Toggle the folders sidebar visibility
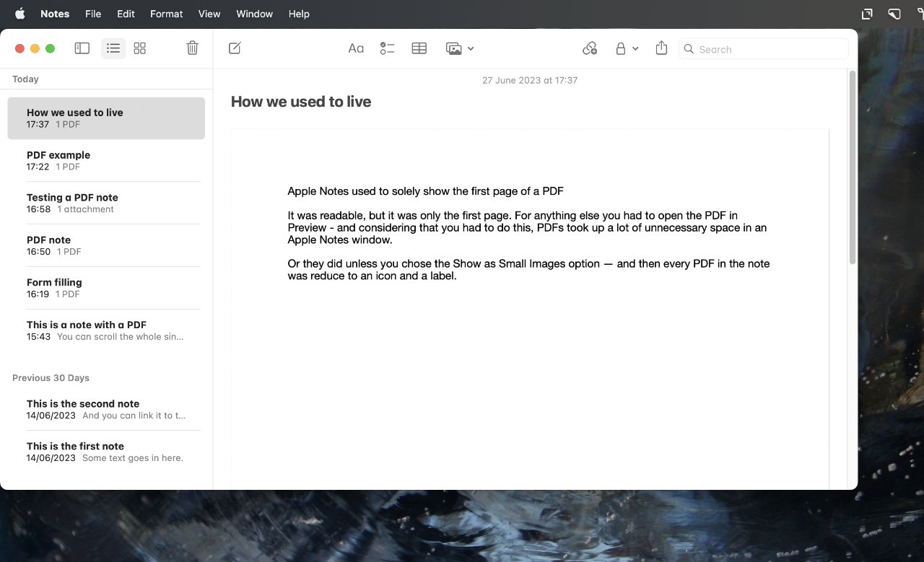This screenshot has height=562, width=924. point(82,48)
